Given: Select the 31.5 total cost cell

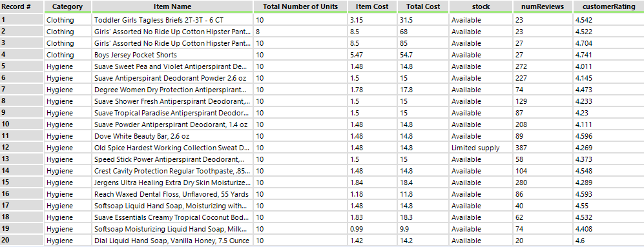Looking at the screenshot, I should [x=423, y=20].
